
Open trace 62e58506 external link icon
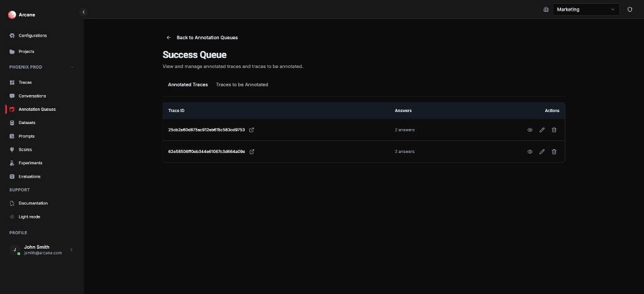[x=252, y=152]
